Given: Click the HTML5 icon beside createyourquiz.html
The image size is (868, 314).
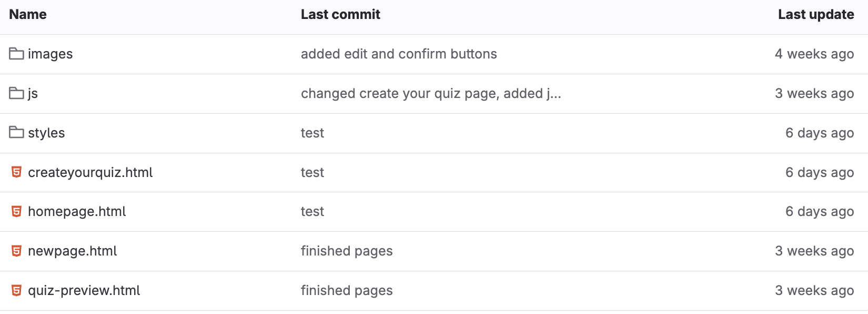Looking at the screenshot, I should point(16,172).
